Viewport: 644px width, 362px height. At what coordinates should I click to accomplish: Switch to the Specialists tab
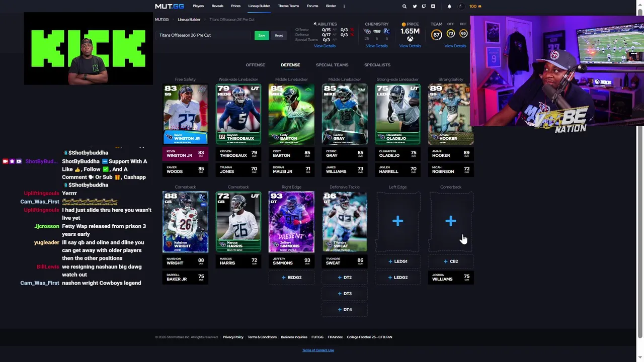377,65
